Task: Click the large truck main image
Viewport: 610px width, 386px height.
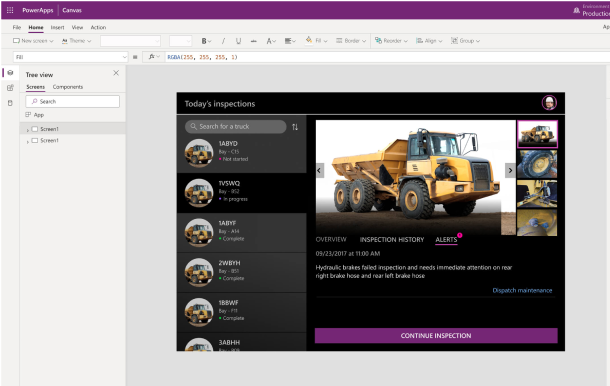Action: pyautogui.click(x=415, y=177)
